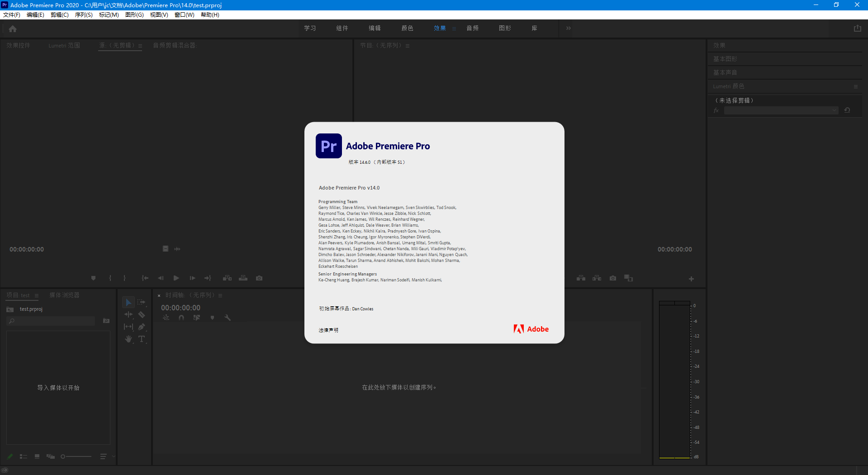The height and width of the screenshot is (475, 868).
Task: Close the timeline panel tab
Action: pos(159,295)
